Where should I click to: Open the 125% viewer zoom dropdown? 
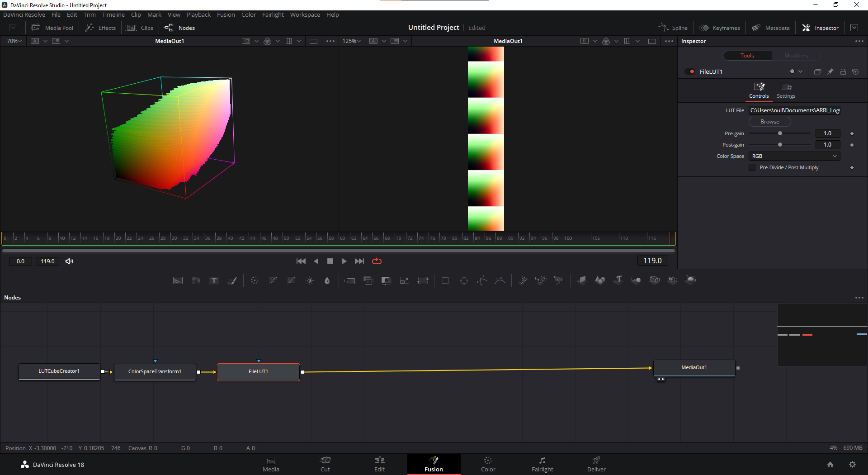point(351,41)
